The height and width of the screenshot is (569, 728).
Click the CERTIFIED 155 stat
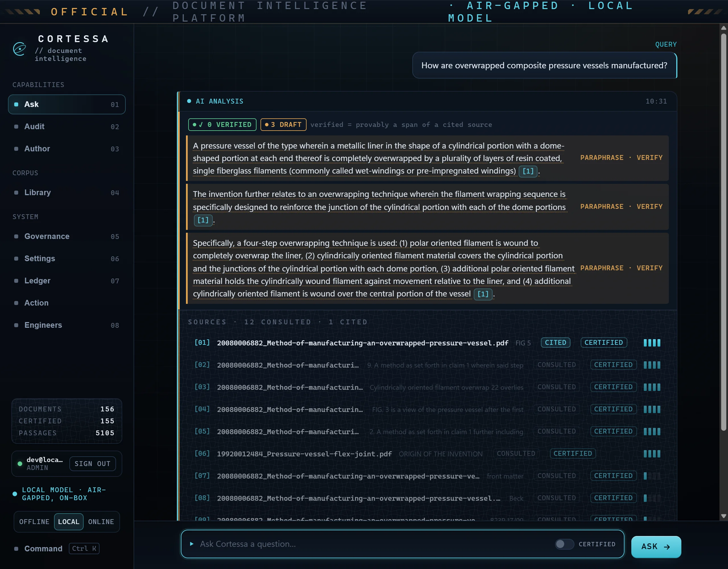pyautogui.click(x=67, y=421)
